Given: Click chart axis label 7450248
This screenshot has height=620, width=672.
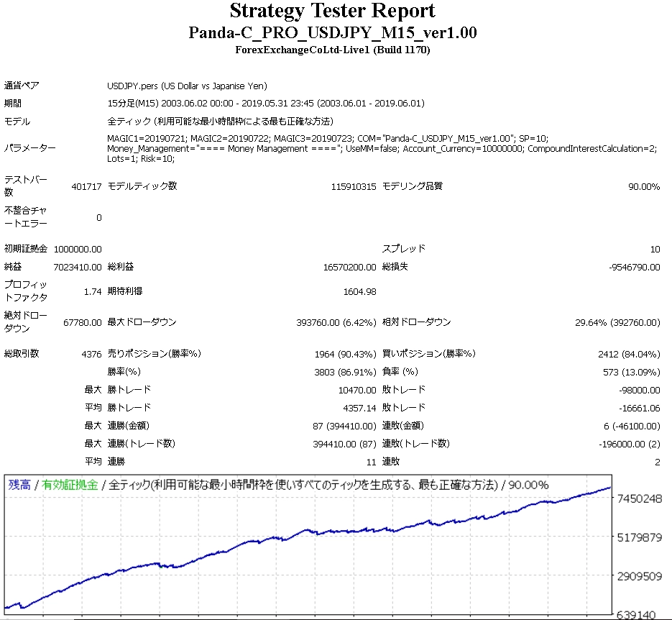Looking at the screenshot, I should coord(640,498).
